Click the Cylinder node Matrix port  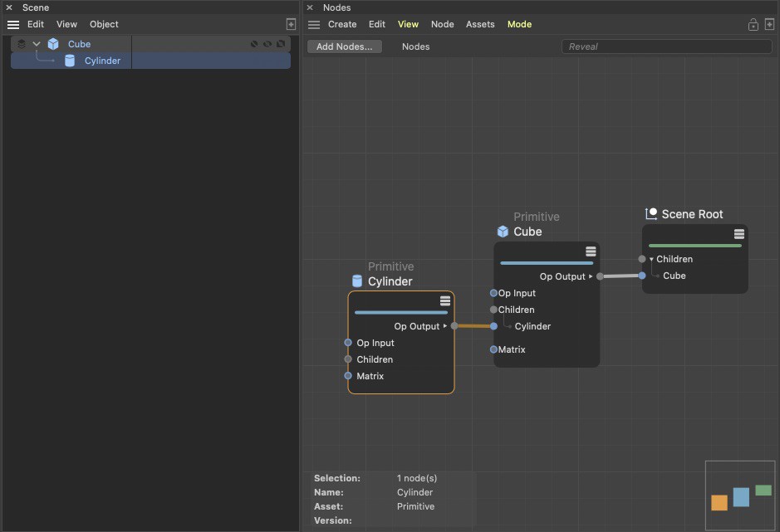pyautogui.click(x=348, y=376)
